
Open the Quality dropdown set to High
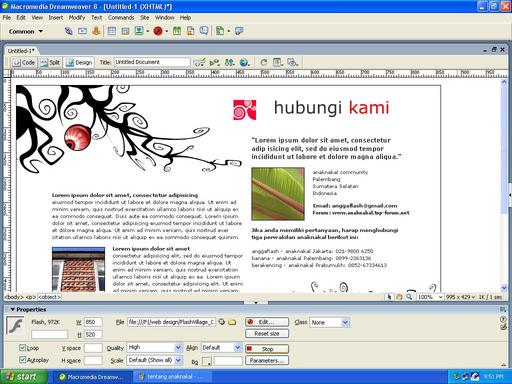[x=155, y=347]
